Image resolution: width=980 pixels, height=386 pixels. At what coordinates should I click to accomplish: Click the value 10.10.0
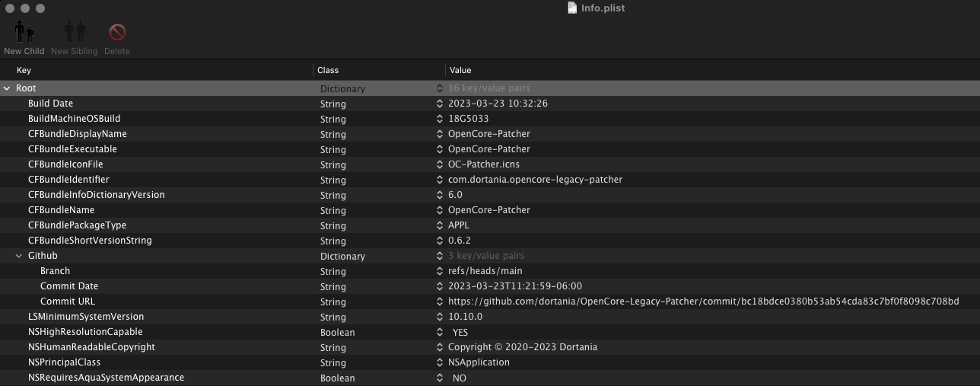point(465,317)
